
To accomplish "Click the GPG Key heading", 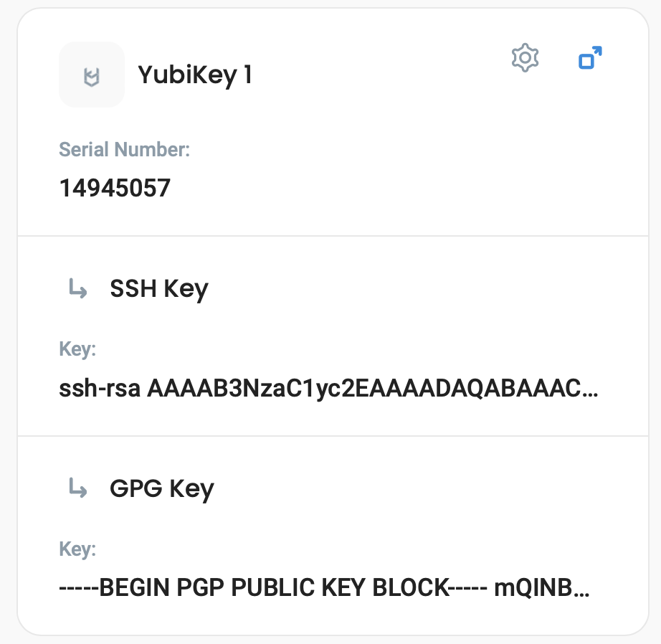I will 161,488.
